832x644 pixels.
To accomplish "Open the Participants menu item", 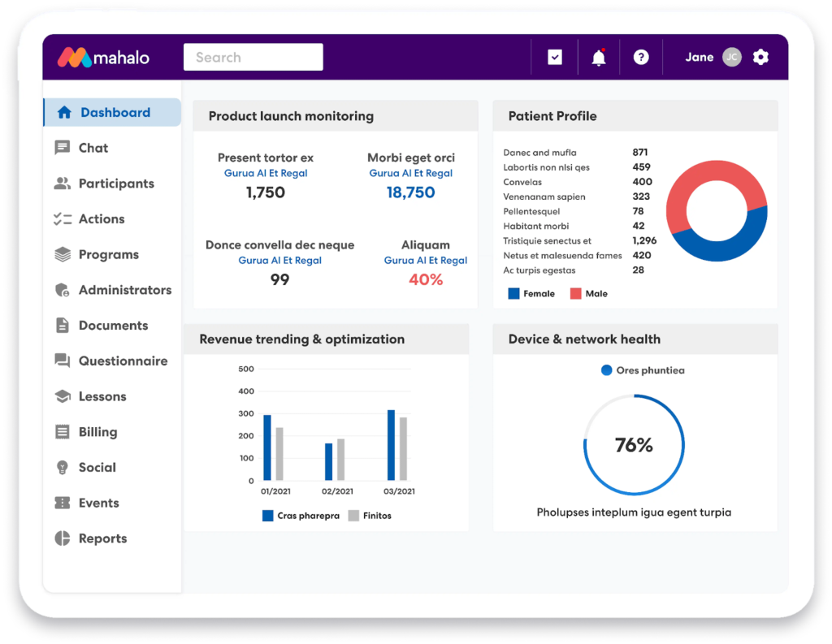I will click(x=115, y=184).
